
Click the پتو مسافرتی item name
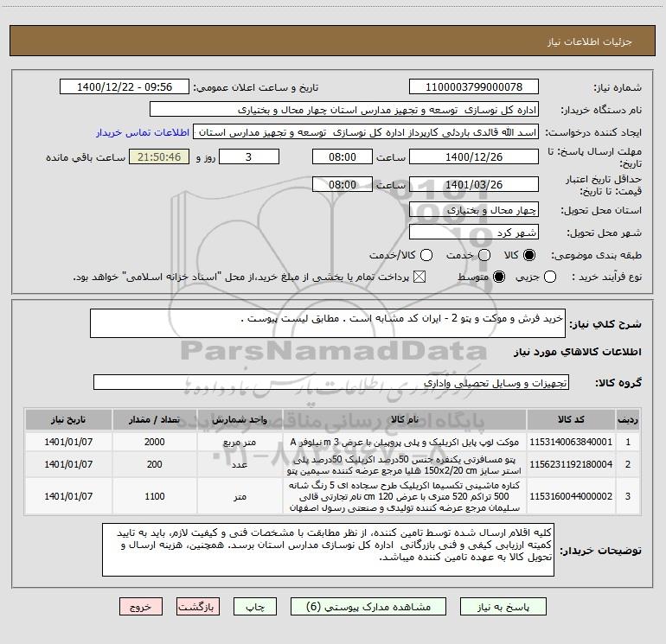(x=405, y=465)
